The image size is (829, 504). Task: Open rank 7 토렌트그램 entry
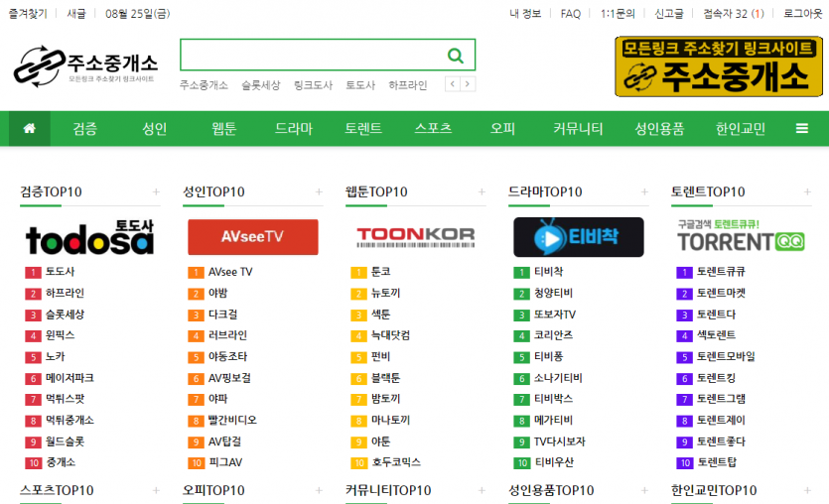click(721, 400)
